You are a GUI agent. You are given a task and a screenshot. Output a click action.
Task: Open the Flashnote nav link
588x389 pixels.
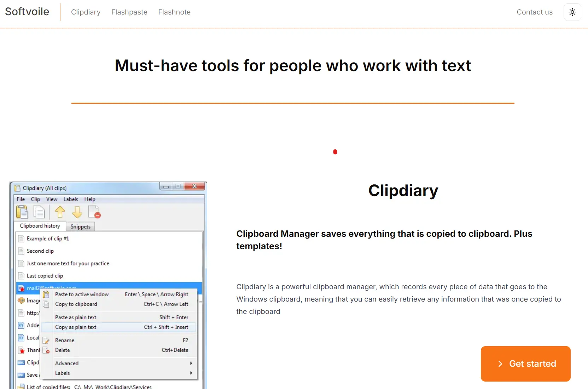click(174, 12)
